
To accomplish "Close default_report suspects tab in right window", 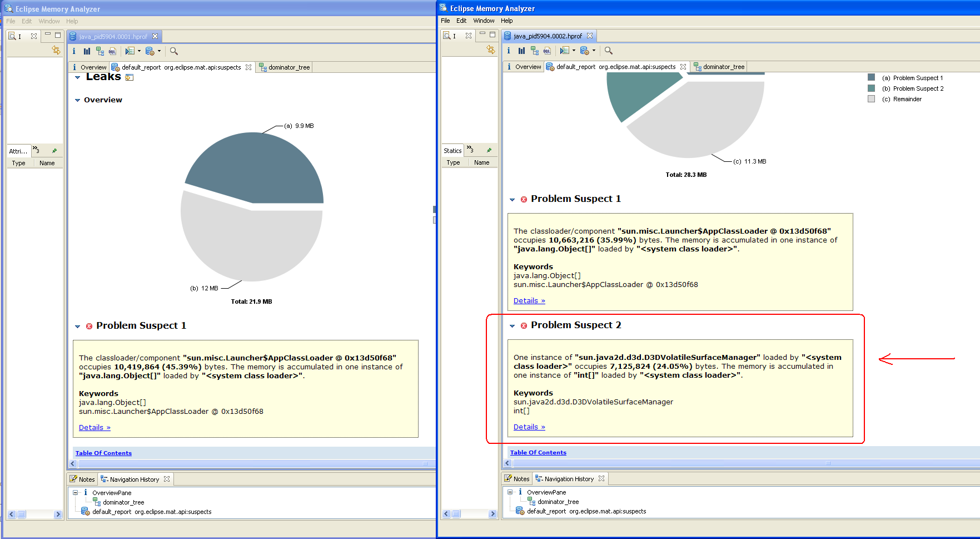I will 683,67.
